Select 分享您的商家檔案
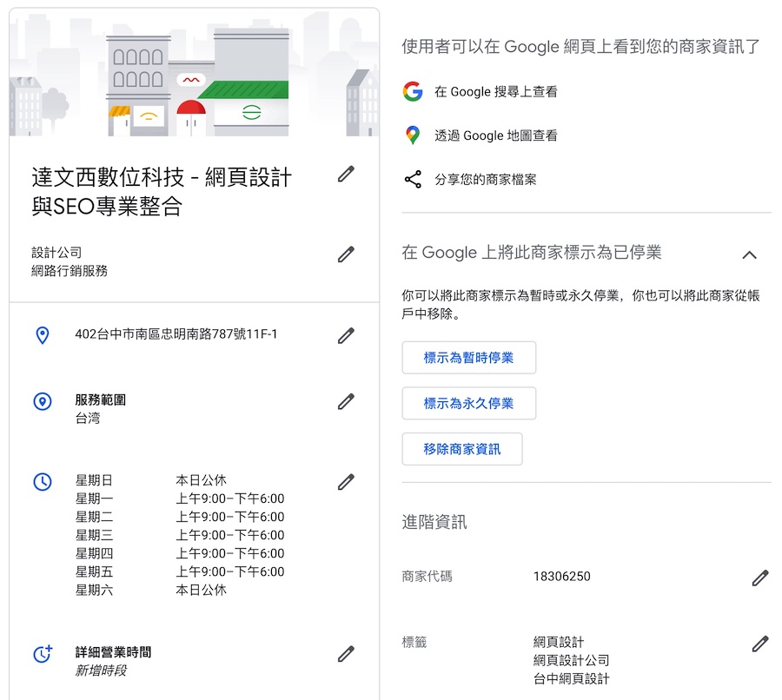The width and height of the screenshot is (782, 700). pyautogui.click(x=485, y=180)
